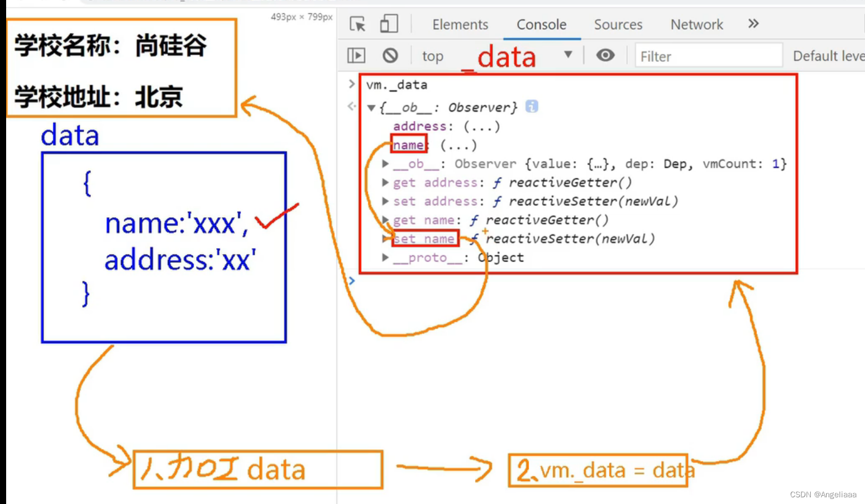Select the top context label
The width and height of the screenshot is (865, 504).
[x=432, y=56]
